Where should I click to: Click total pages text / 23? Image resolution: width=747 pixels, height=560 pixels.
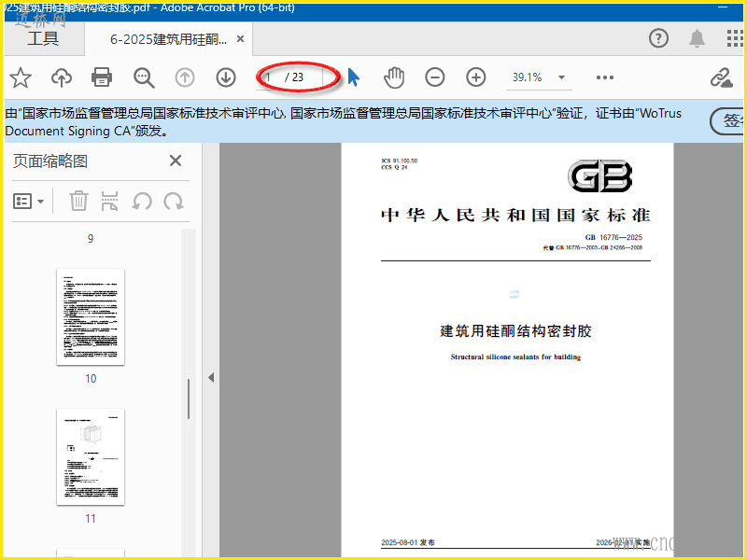point(294,77)
